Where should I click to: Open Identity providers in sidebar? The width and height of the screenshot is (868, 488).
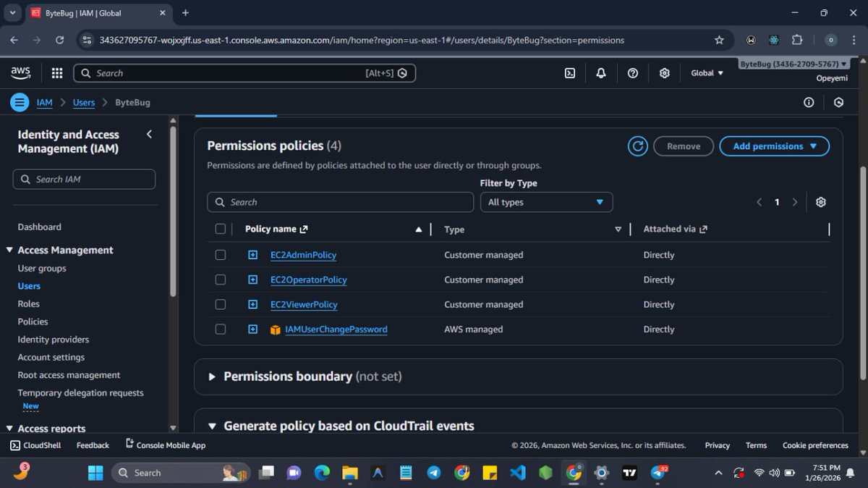coord(54,339)
